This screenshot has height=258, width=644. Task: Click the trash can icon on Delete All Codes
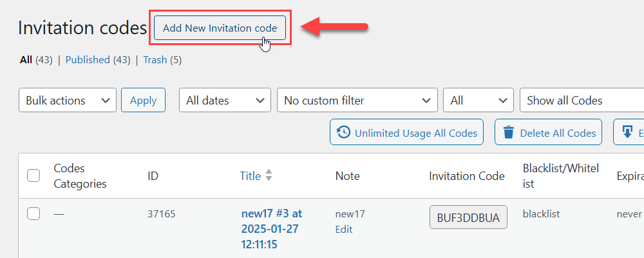(x=509, y=132)
